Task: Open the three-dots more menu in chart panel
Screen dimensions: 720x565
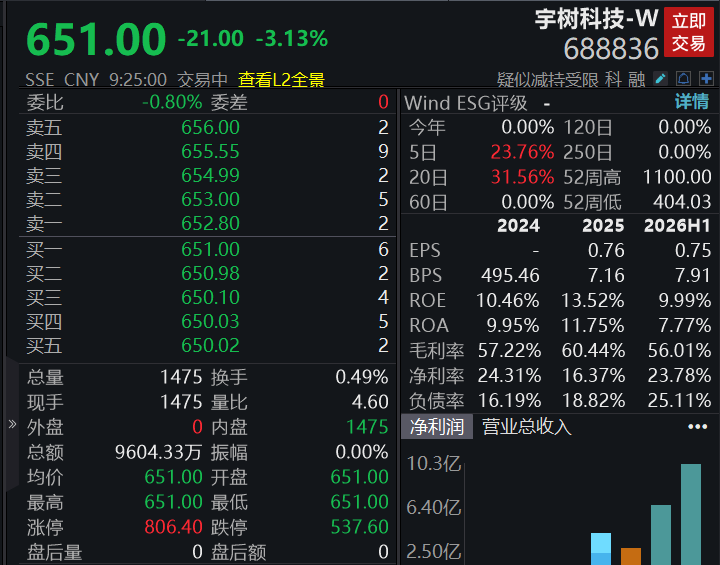Action: point(698,427)
